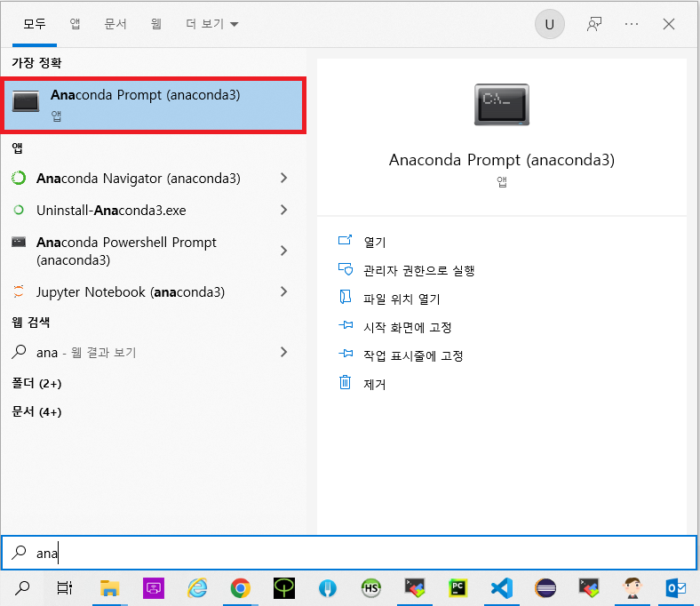
Task: Click 파일 위치 열기 action
Action: tap(389, 299)
